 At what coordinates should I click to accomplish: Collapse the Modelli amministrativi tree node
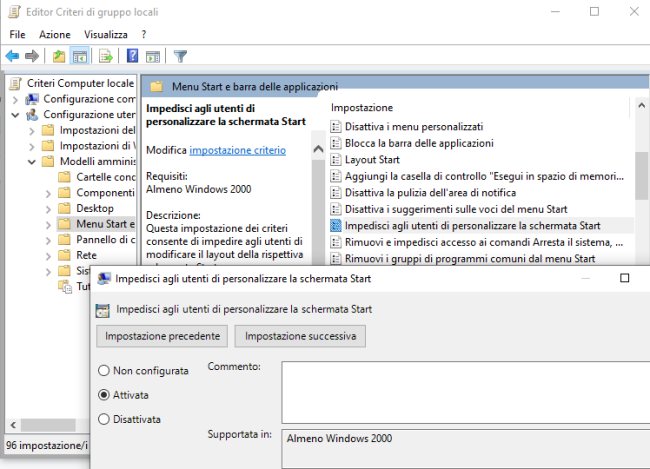[31, 161]
